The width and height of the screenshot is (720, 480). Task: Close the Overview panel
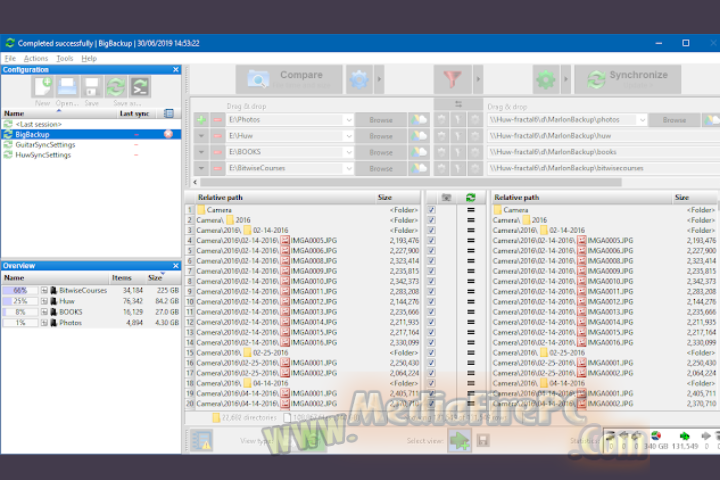pyautogui.click(x=175, y=265)
